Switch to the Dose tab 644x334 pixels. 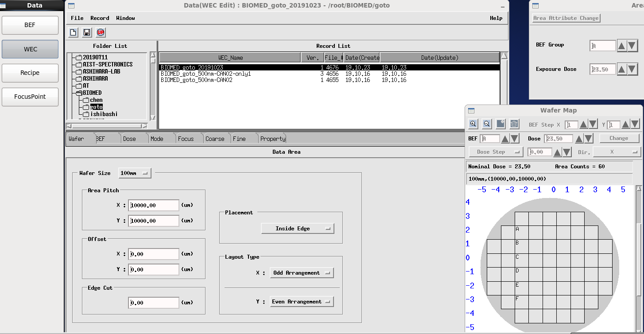[135, 139]
